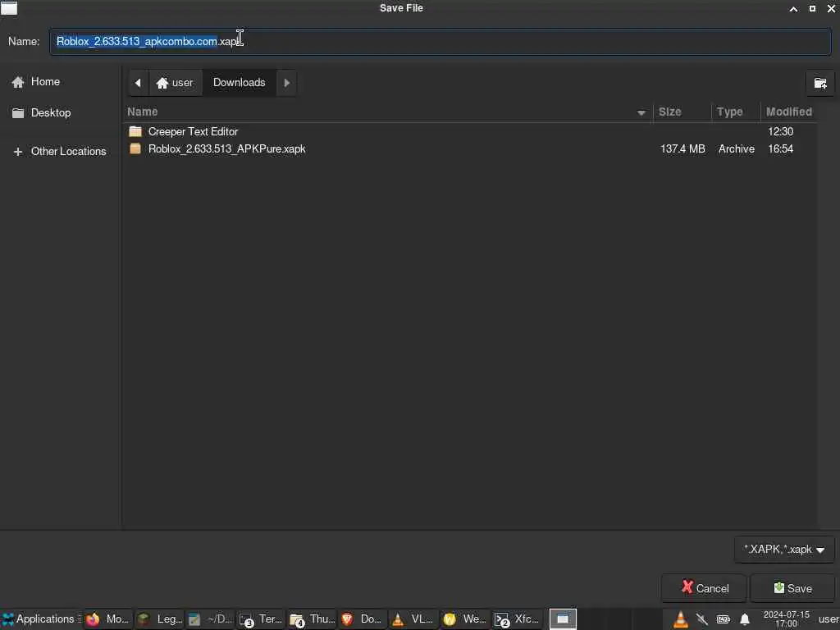Select Creeper Text Editor folder row
Image resolution: width=840 pixels, height=630 pixels.
[470, 131]
